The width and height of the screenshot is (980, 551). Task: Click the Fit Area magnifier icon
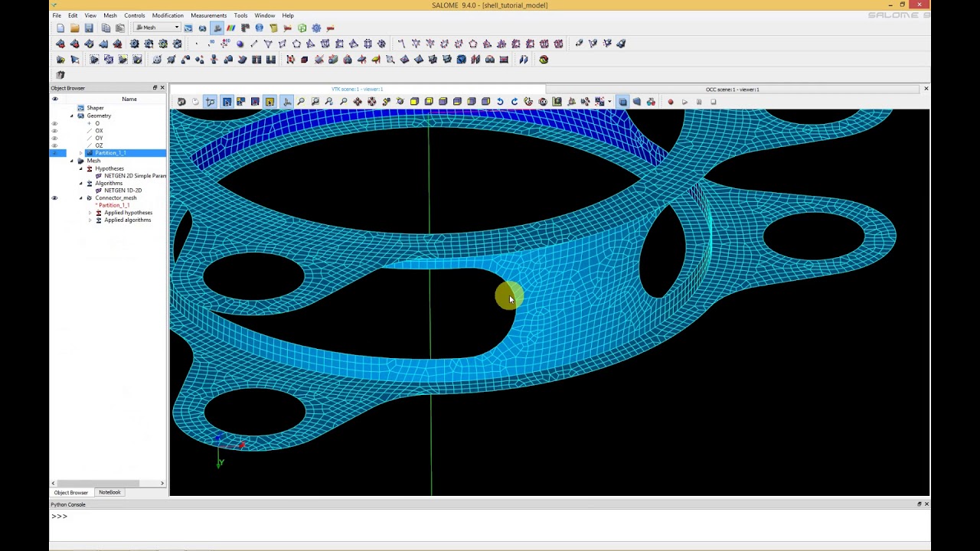click(315, 102)
